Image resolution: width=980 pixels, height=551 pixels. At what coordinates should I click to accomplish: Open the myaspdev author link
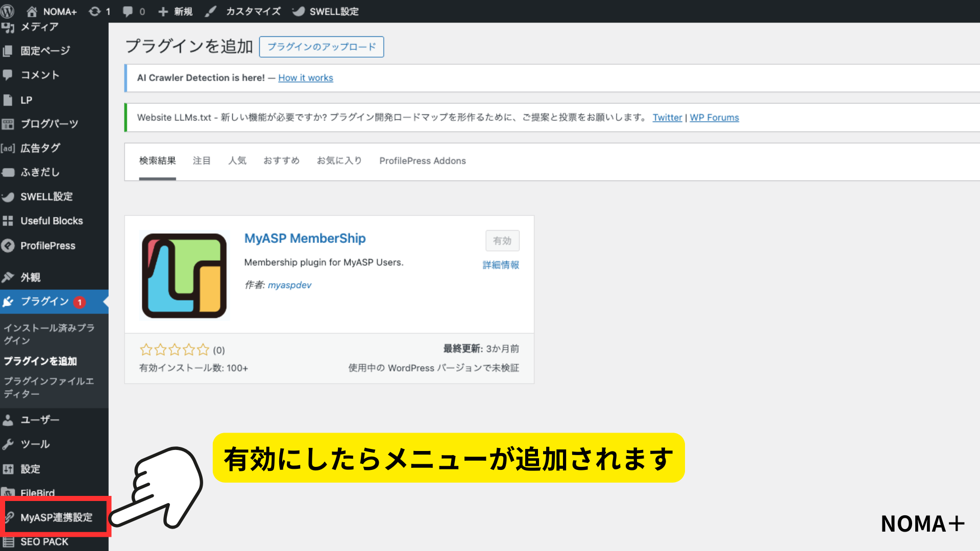tap(289, 285)
